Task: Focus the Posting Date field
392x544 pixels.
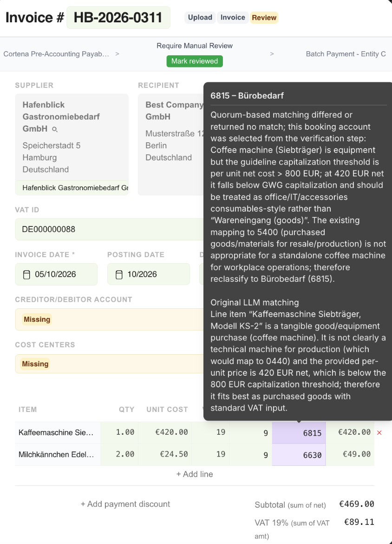Action: pos(148,274)
